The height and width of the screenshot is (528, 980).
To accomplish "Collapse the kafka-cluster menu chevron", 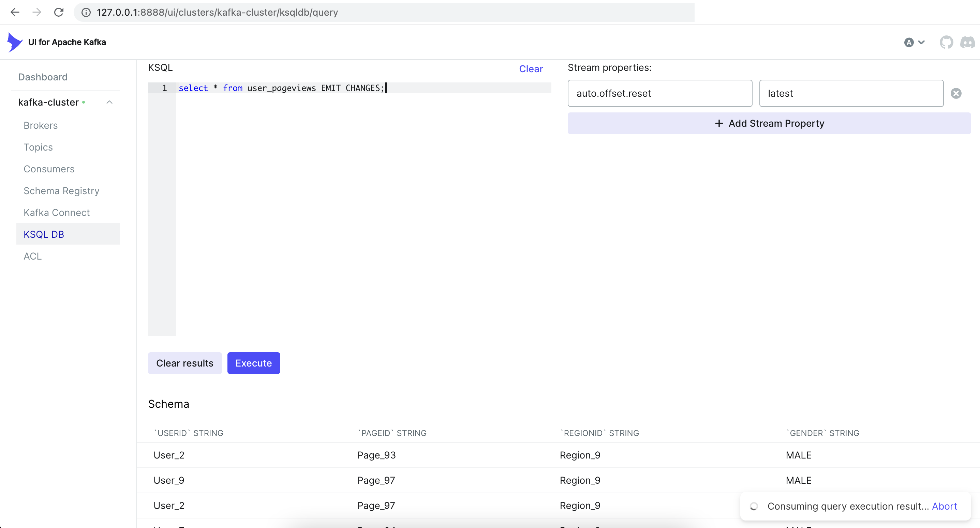I will pyautogui.click(x=109, y=102).
